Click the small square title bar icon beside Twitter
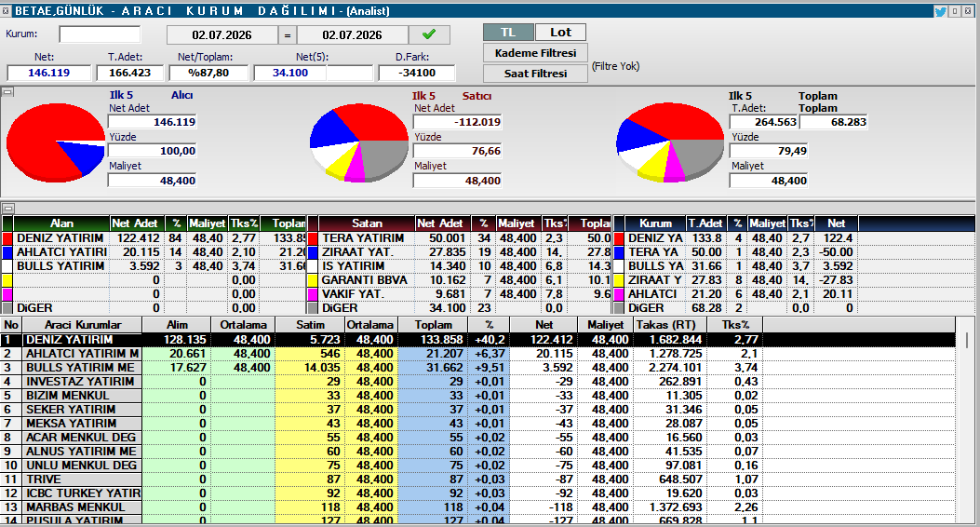This screenshot has height=527, width=980. (x=954, y=11)
